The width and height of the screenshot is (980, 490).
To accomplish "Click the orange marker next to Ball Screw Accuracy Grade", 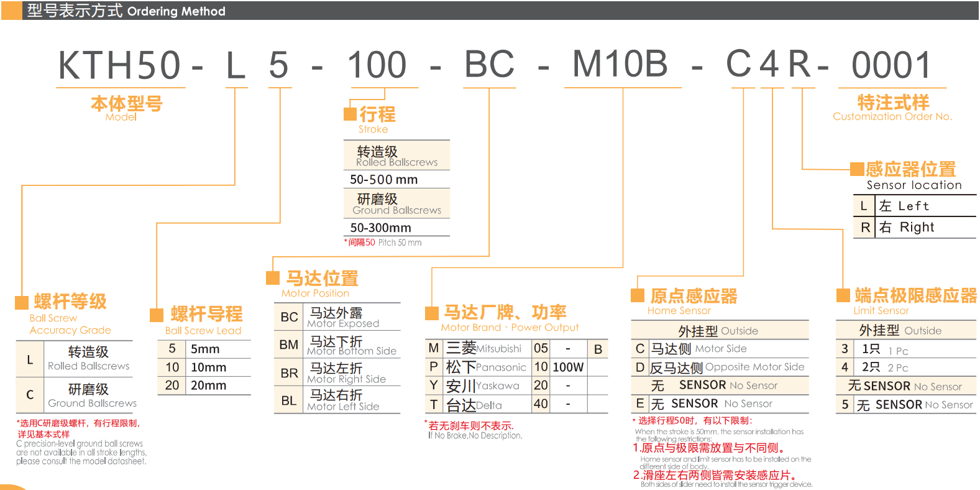I will [x=22, y=302].
